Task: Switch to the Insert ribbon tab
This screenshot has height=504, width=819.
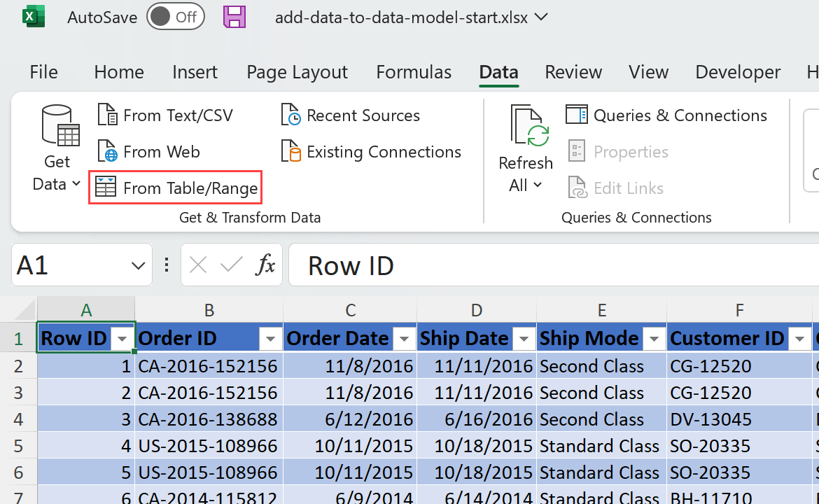Action: [195, 72]
